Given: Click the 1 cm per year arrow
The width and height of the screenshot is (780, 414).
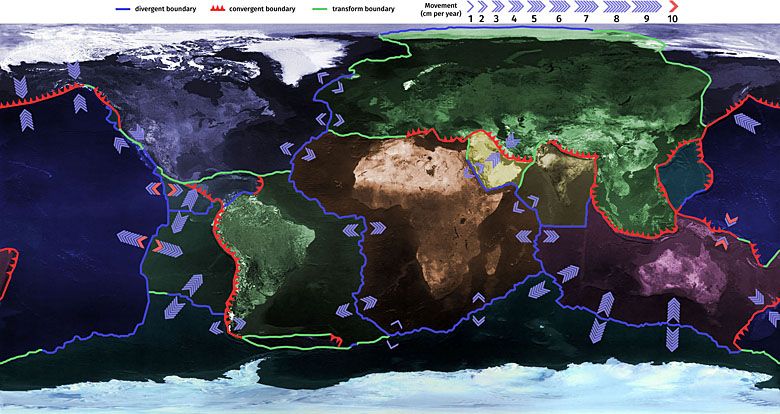Looking at the screenshot, I should pyautogui.click(x=470, y=6).
